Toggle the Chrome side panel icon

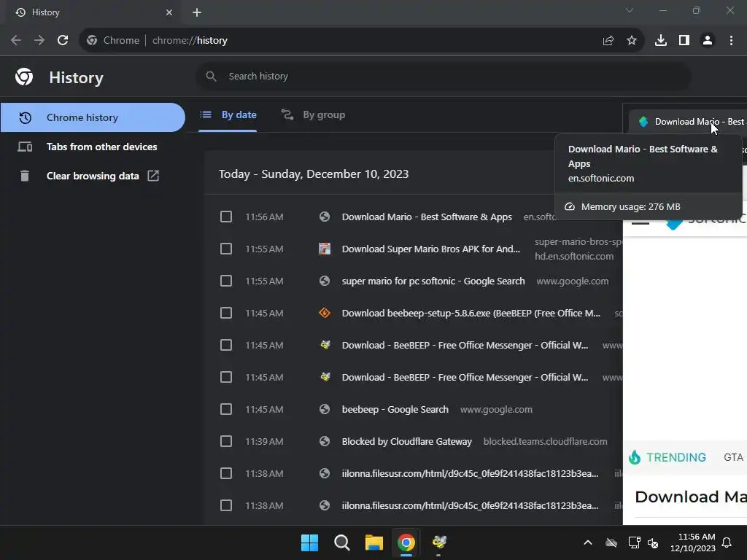(684, 41)
